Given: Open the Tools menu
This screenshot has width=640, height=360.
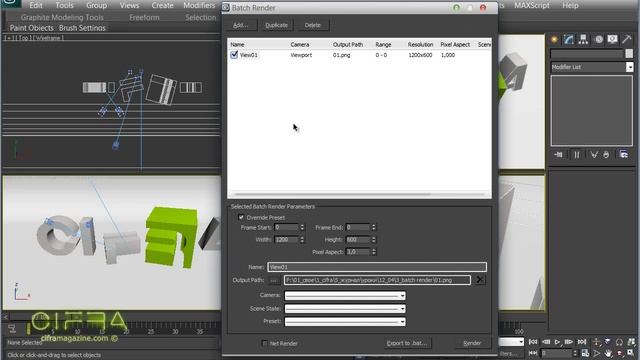Looking at the screenshot, I should (64, 5).
